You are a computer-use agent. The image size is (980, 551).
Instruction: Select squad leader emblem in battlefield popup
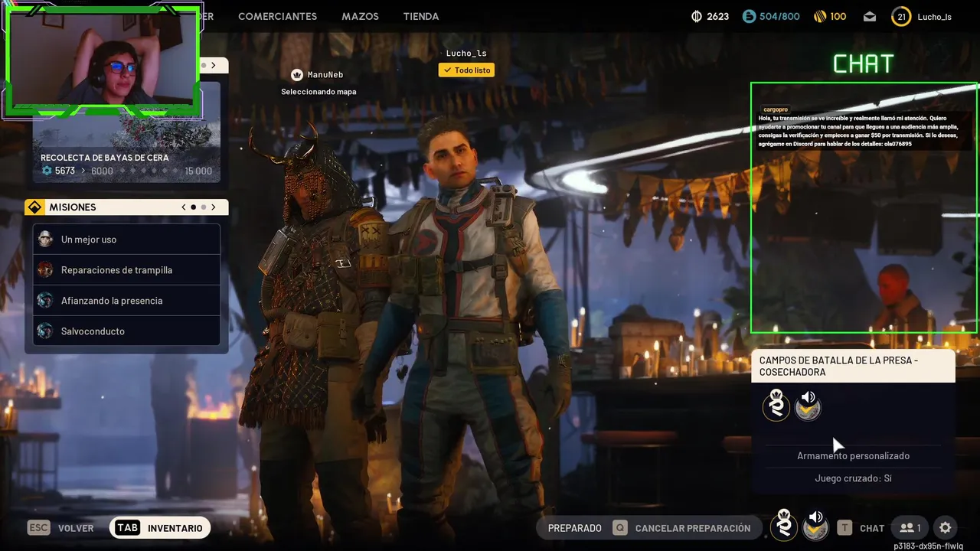point(776,405)
